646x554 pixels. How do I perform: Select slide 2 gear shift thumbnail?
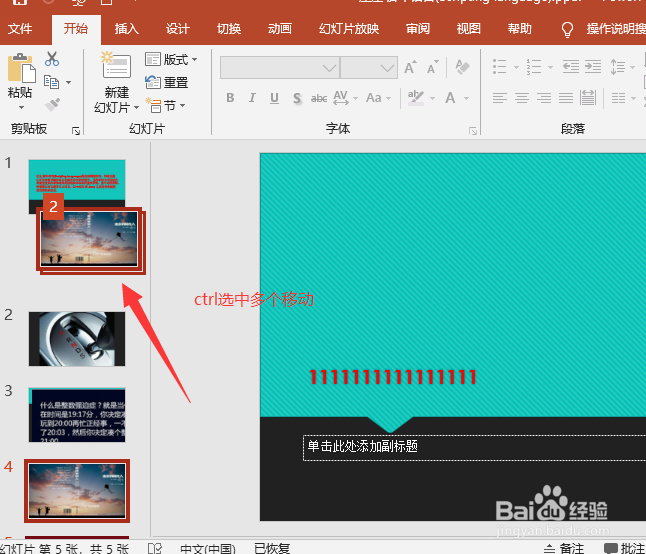(x=77, y=339)
